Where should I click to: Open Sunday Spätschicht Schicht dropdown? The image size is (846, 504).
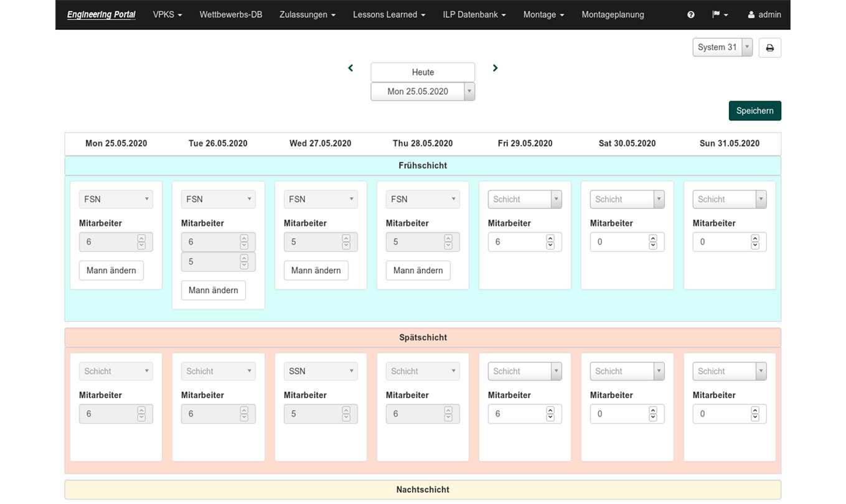729,371
